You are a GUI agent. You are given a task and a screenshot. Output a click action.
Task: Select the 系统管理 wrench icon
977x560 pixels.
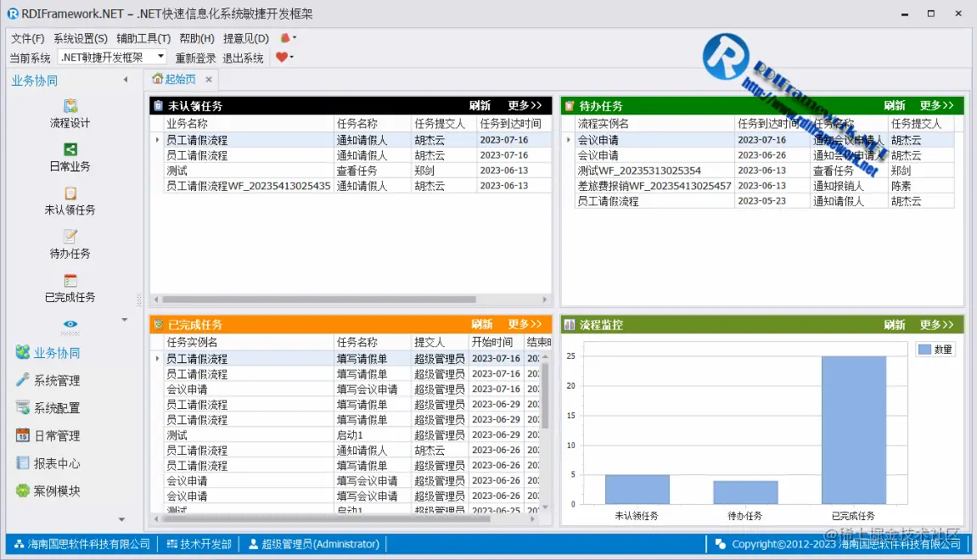(23, 380)
